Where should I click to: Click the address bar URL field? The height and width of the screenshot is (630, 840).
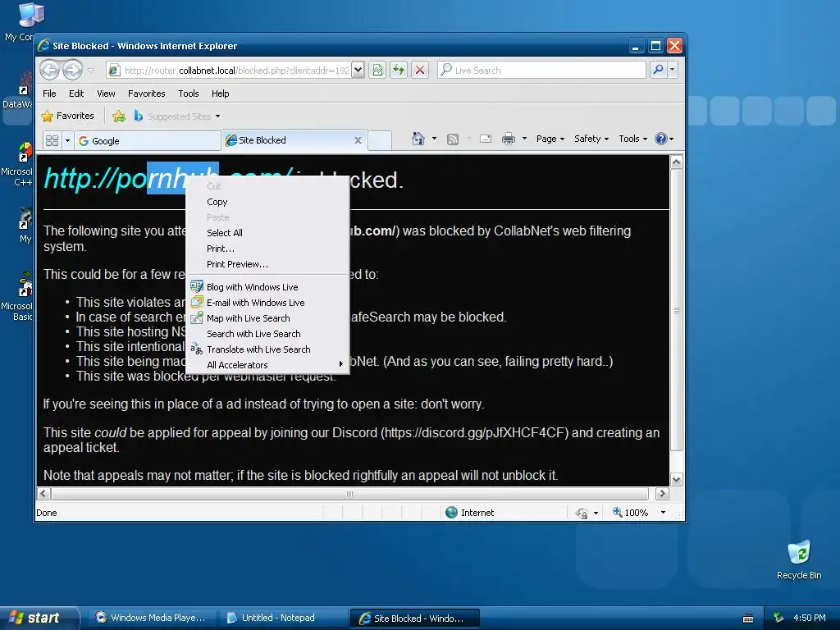coord(235,71)
